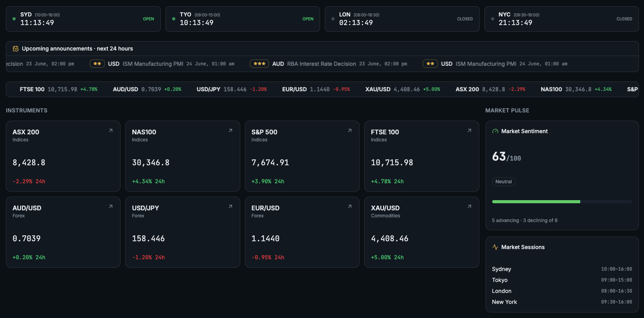Image resolution: width=644 pixels, height=318 pixels.
Task: Click '5 advancing · 3 declining of 8' text
Action: pos(525,220)
